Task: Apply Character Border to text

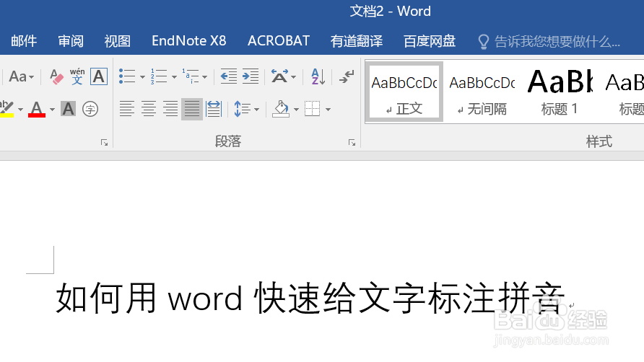Action: 99,76
